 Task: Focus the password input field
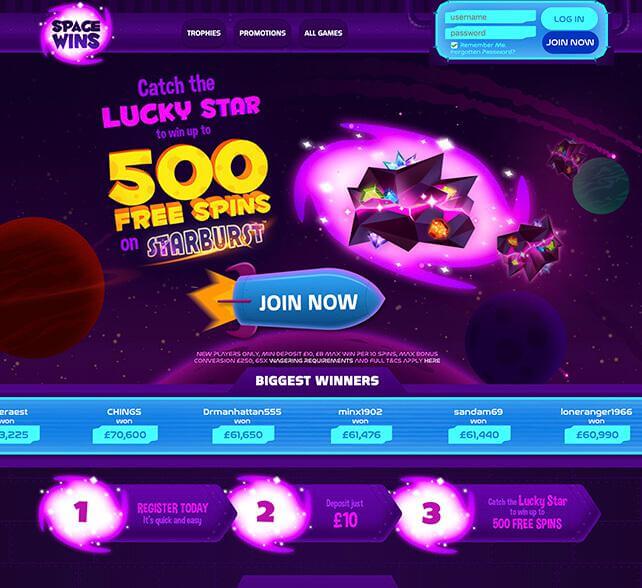point(491,33)
